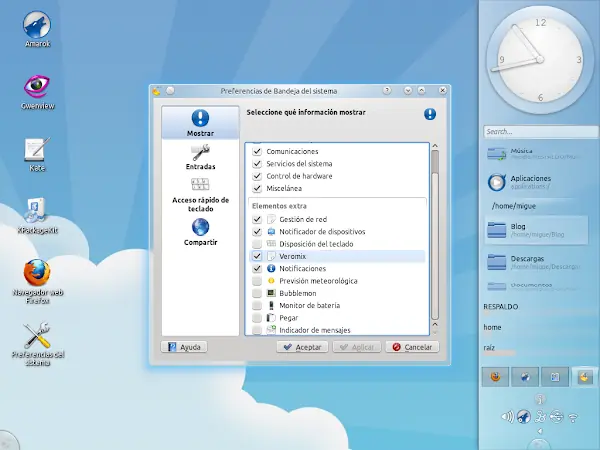
Task: Enable Disposición del teclado checkbox
Action: tap(257, 244)
